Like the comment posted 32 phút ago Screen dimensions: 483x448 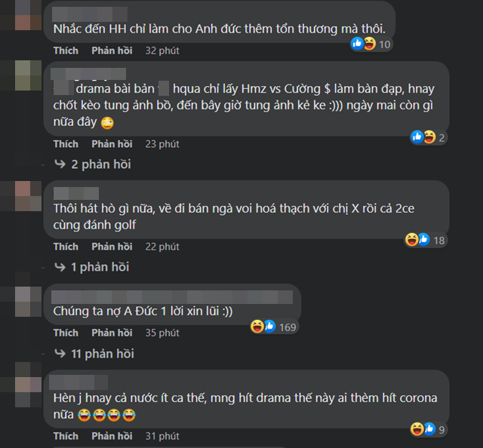tap(66, 51)
